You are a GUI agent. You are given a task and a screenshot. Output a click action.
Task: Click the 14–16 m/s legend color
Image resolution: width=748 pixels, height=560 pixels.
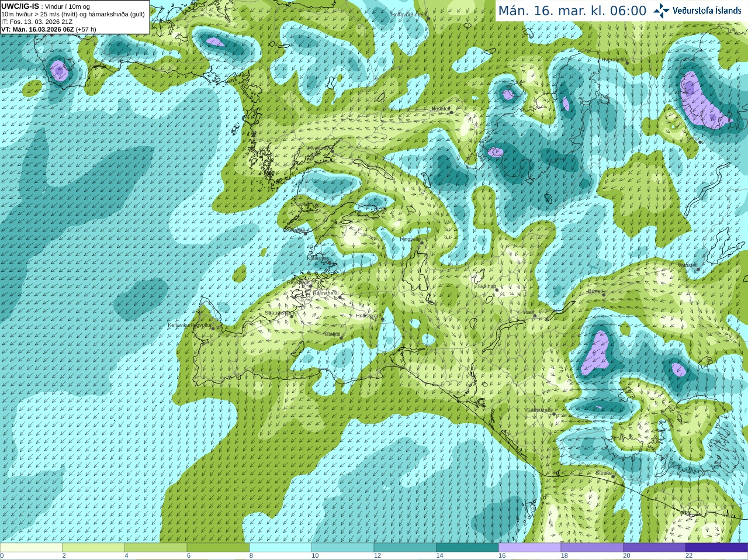coord(467,548)
